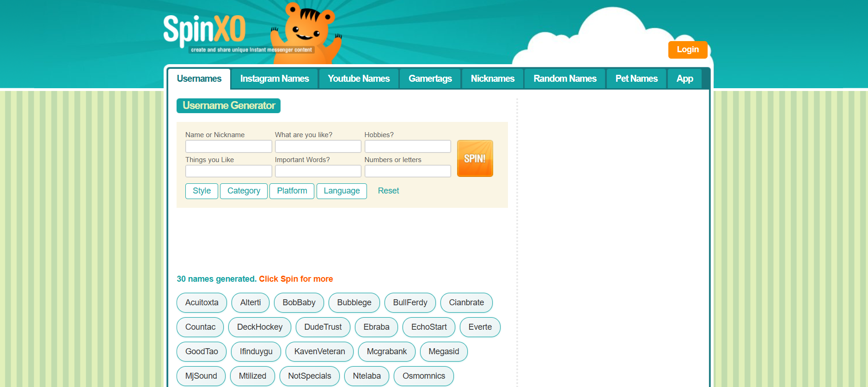
Task: Click the SpinXO logo
Action: coord(204,30)
